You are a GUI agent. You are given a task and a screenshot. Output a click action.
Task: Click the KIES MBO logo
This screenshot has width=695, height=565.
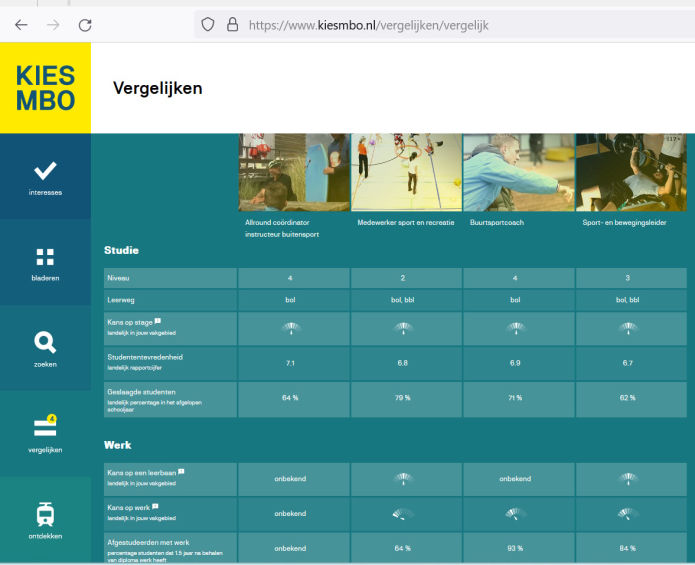coord(45,87)
